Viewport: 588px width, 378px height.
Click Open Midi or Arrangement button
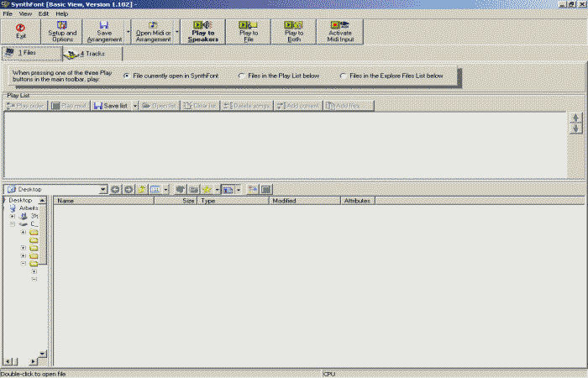[x=151, y=31]
